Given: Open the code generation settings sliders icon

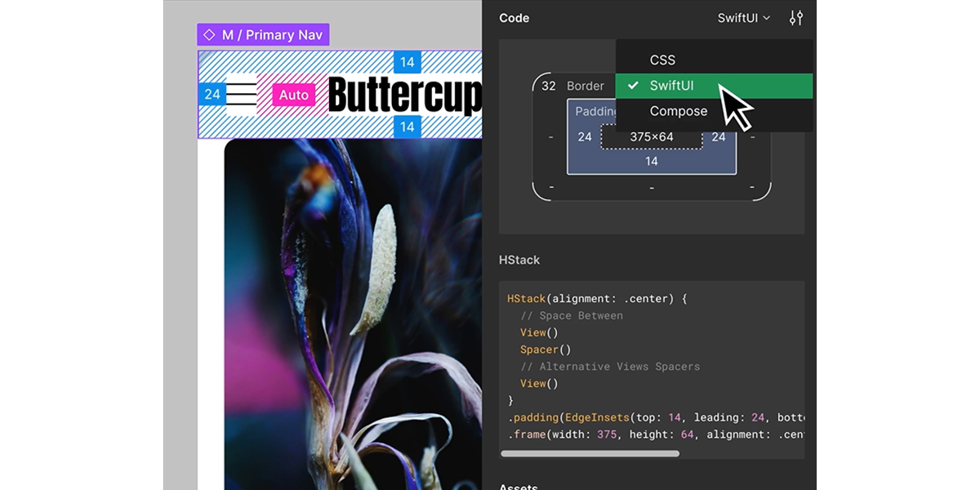Looking at the screenshot, I should tap(796, 18).
